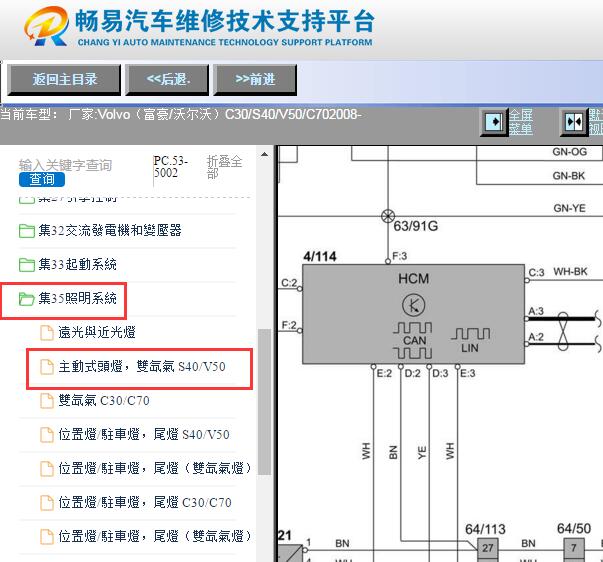The width and height of the screenshot is (603, 562).
Task: Go back with the <<后退 button
Action: [x=167, y=80]
